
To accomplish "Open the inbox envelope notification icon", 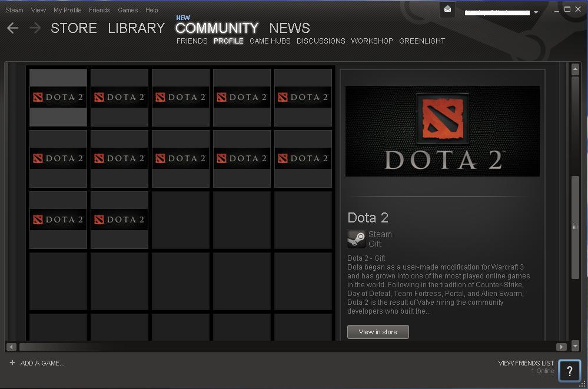I will pyautogui.click(x=447, y=9).
